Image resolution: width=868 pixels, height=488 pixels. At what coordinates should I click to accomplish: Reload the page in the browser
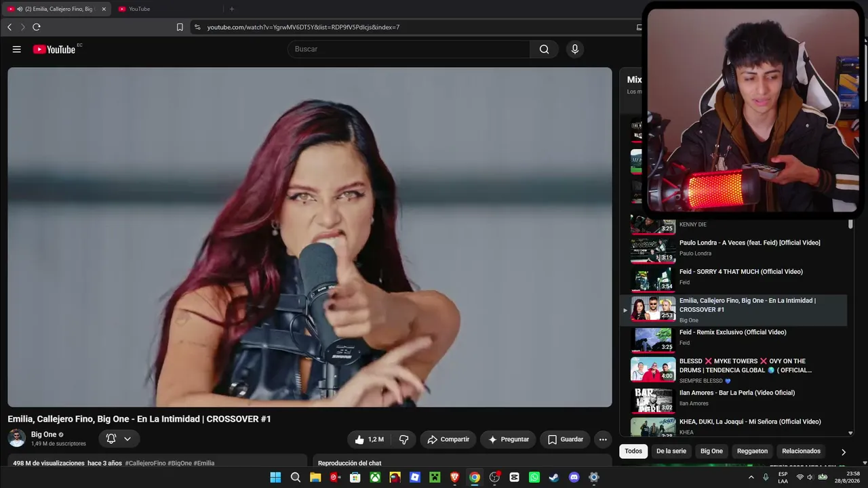37,27
